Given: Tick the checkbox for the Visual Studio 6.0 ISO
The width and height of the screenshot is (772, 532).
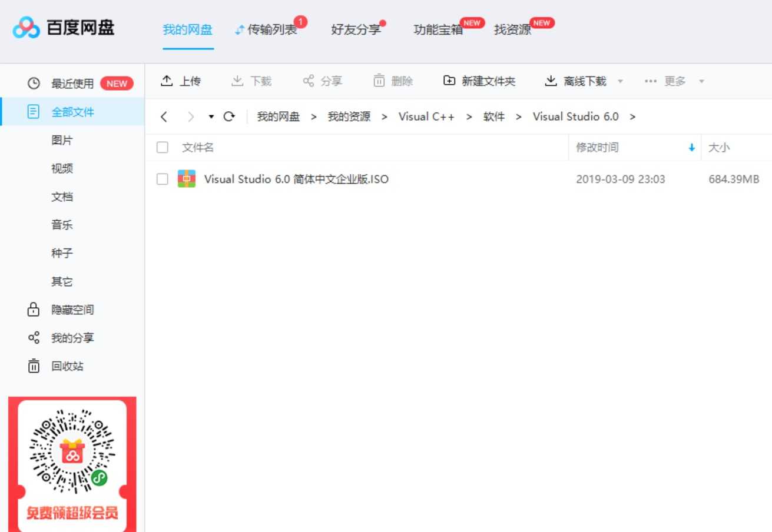Looking at the screenshot, I should click(x=163, y=179).
